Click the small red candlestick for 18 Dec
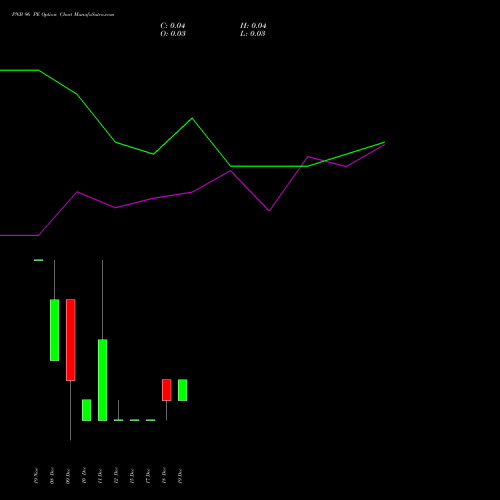This screenshot has height=500, width=500. tap(167, 390)
